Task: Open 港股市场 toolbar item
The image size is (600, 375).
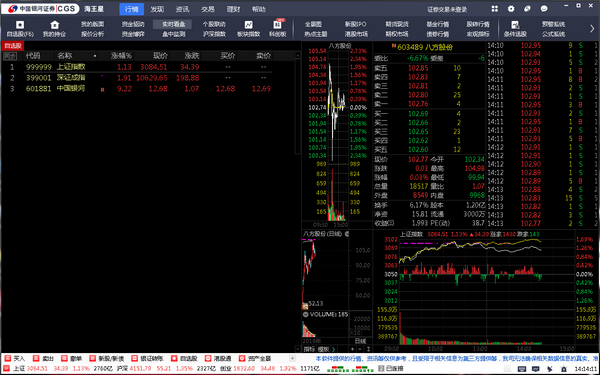Action: pos(356,34)
